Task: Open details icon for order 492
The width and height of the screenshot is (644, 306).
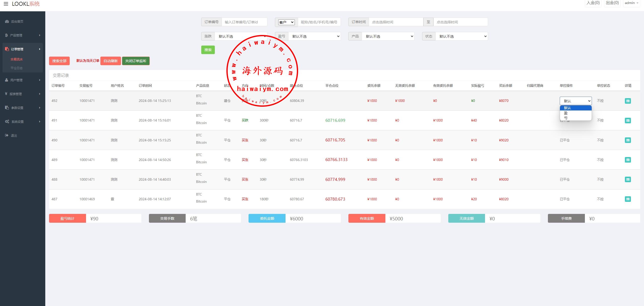Action: [x=628, y=101]
